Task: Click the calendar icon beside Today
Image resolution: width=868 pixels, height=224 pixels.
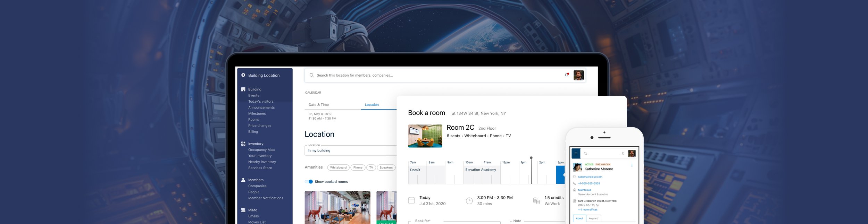Action: pyautogui.click(x=411, y=200)
